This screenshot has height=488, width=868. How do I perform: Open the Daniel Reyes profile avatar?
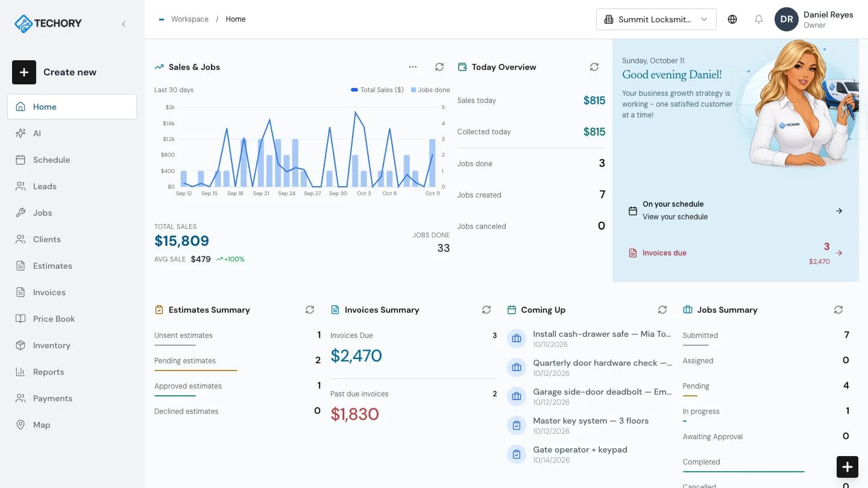(x=787, y=19)
